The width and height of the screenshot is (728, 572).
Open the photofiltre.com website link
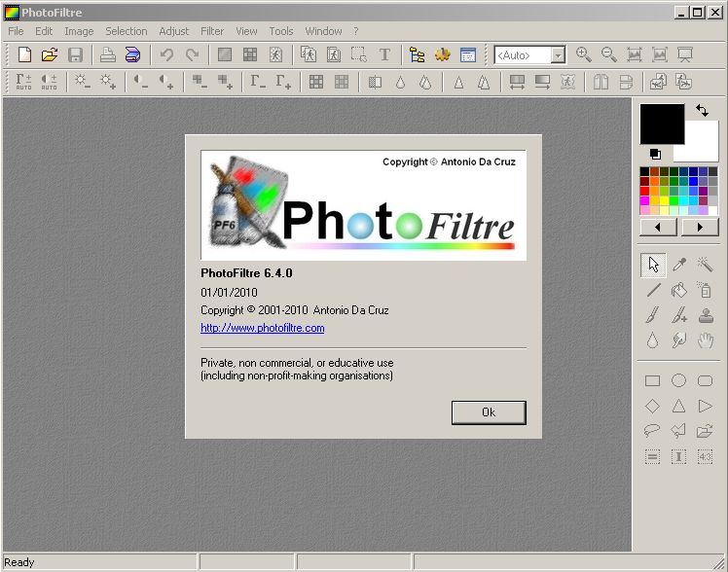point(263,328)
